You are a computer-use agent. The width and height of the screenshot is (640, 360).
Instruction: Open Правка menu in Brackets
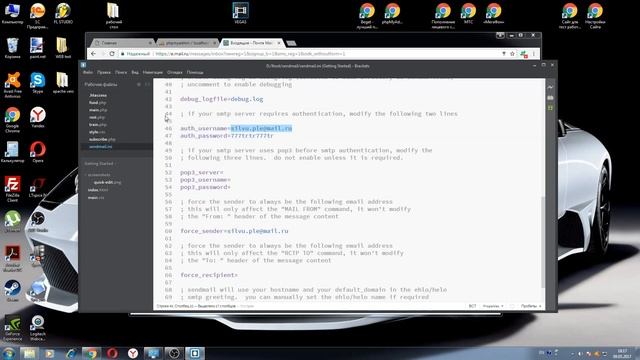(104, 72)
